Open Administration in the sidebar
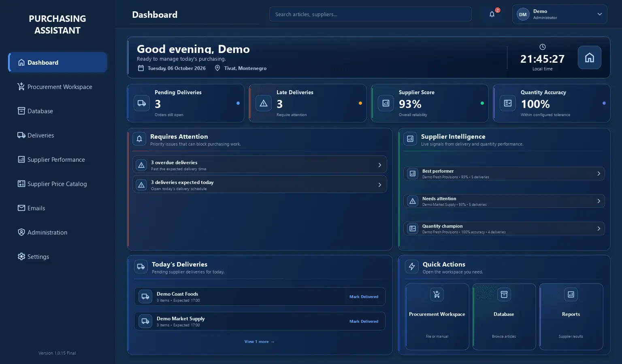The height and width of the screenshot is (364, 622). [x=58, y=232]
